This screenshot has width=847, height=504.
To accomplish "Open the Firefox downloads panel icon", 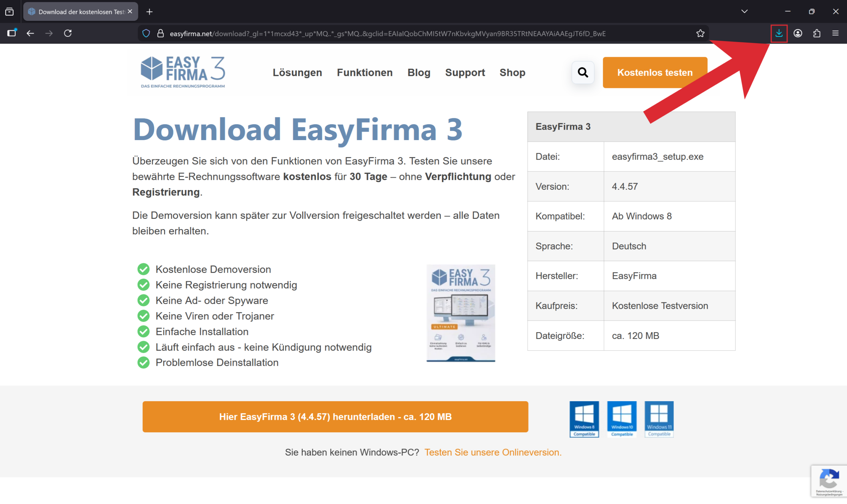I will [x=779, y=33].
